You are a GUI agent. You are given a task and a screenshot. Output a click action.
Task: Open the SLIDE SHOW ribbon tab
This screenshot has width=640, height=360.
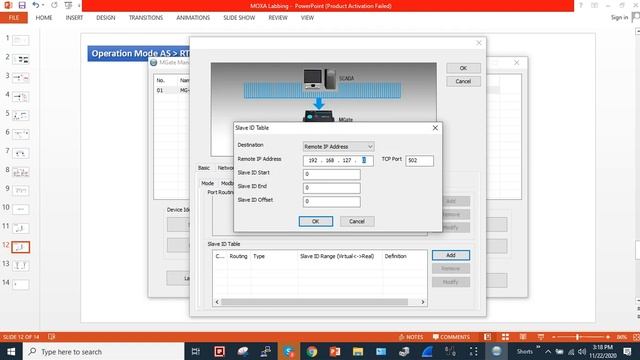tap(239, 18)
